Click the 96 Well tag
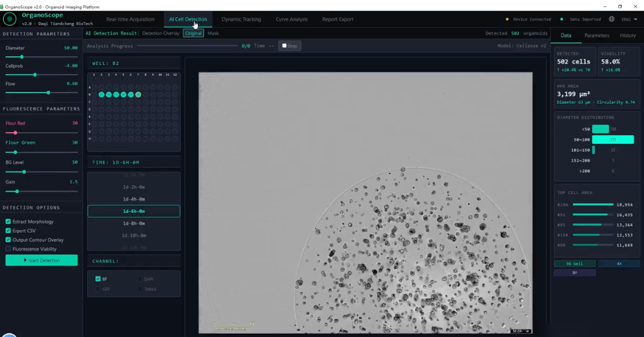The width and height of the screenshot is (644, 337). [x=574, y=264]
